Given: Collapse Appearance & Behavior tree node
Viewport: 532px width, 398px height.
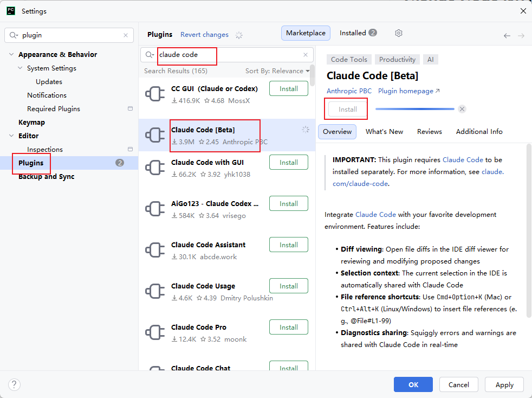Looking at the screenshot, I should click(11, 54).
